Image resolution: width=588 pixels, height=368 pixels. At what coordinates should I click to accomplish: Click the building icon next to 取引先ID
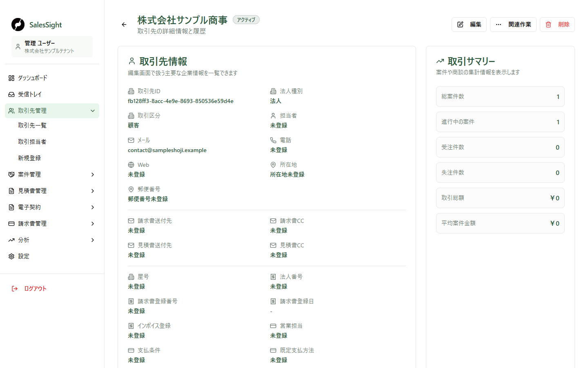(x=131, y=91)
